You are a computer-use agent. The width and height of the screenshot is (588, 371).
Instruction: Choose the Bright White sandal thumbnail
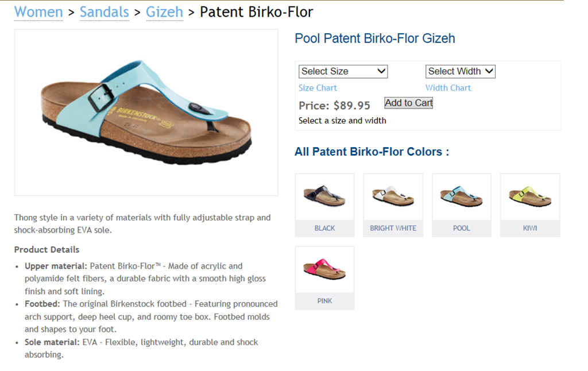(x=393, y=197)
